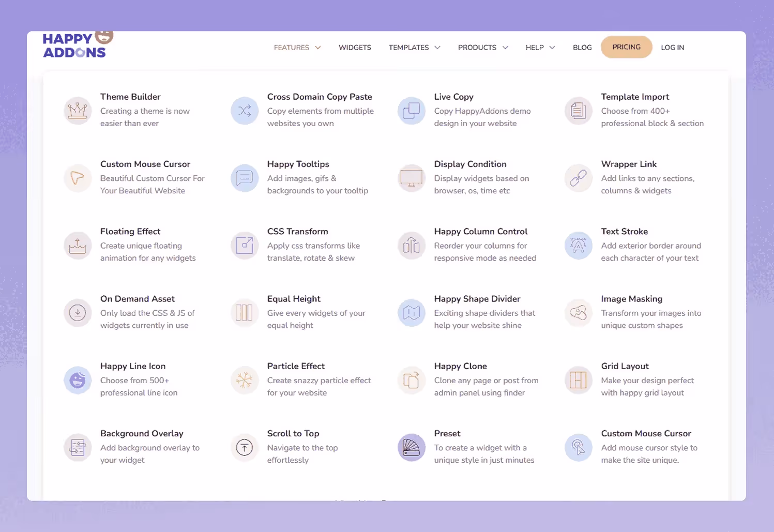Image resolution: width=774 pixels, height=532 pixels.
Task: Click the Happy Tooltips speech bubble icon
Action: pos(245,178)
